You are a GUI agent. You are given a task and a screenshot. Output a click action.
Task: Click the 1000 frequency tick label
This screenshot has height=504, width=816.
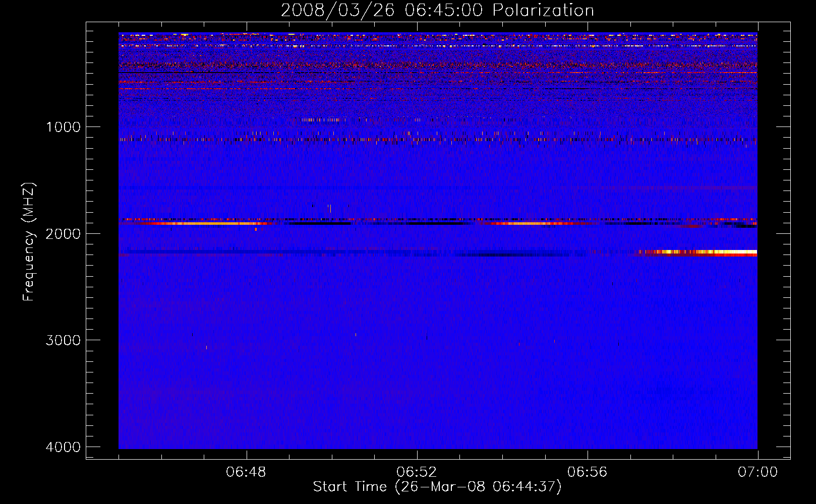tap(63, 127)
